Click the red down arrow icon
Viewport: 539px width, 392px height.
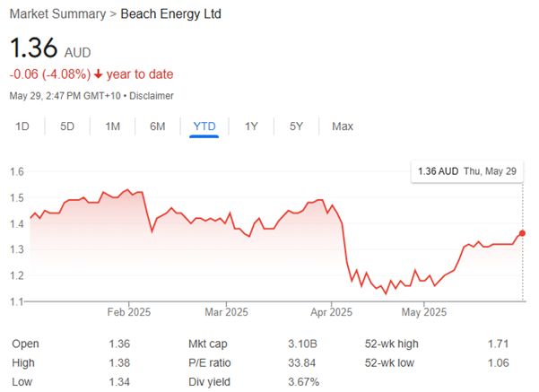point(98,74)
